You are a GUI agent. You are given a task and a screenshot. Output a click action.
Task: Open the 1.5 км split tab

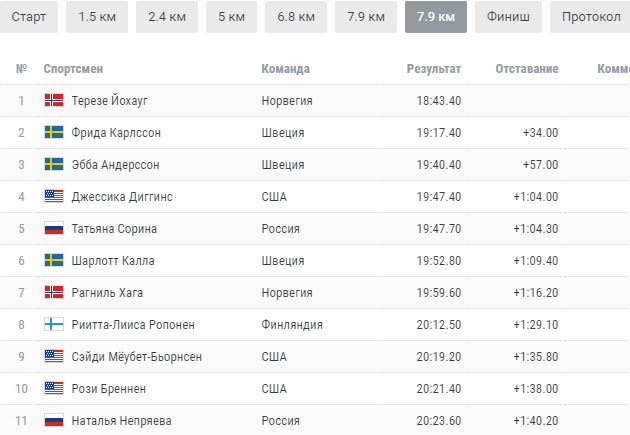(x=98, y=17)
